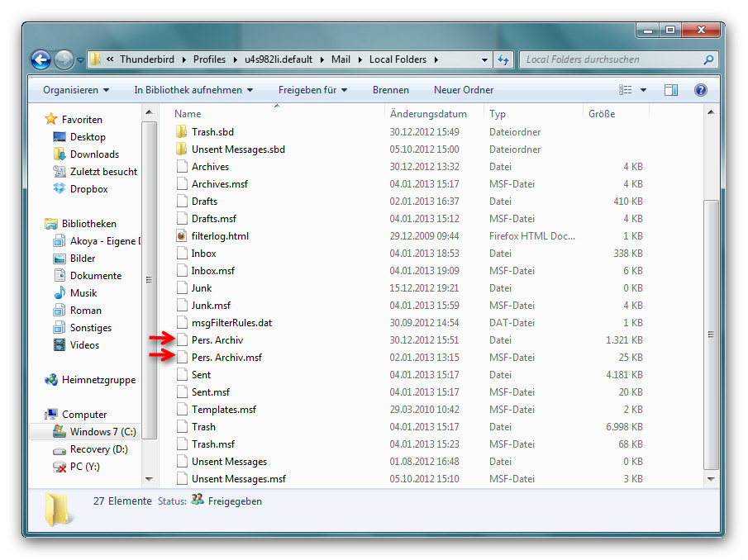The height and width of the screenshot is (560, 748).
Task: Click the Downloads folder icon in sidebar
Action: tap(60, 154)
